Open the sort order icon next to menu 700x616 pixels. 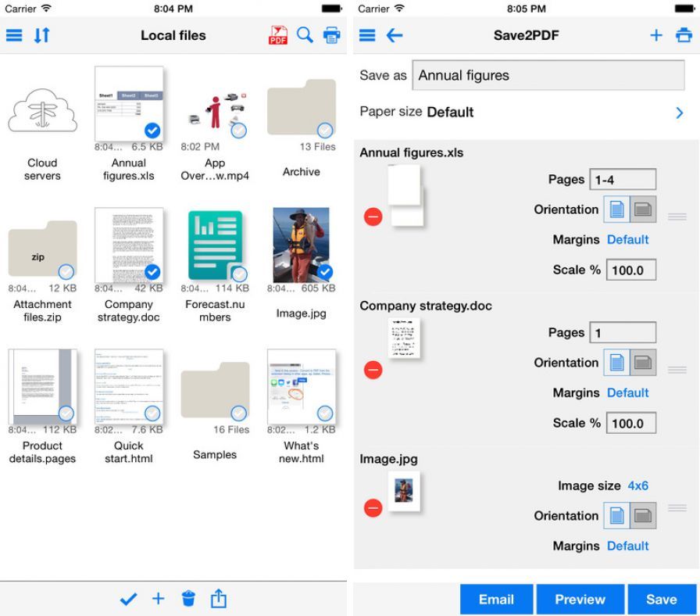click(x=42, y=35)
